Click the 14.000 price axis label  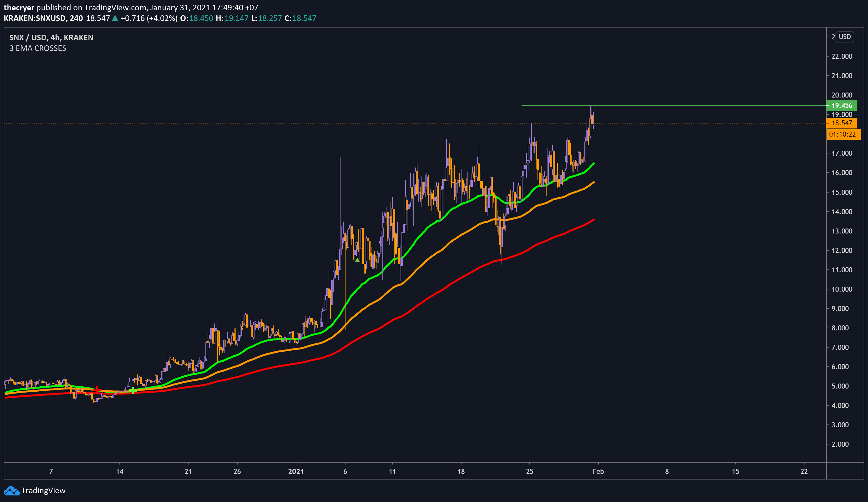(x=842, y=211)
